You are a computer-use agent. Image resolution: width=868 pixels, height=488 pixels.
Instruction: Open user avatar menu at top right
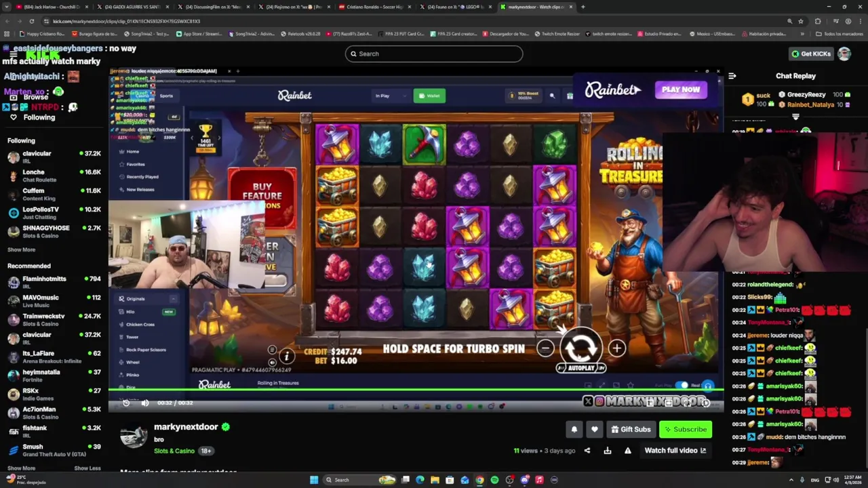coord(844,54)
